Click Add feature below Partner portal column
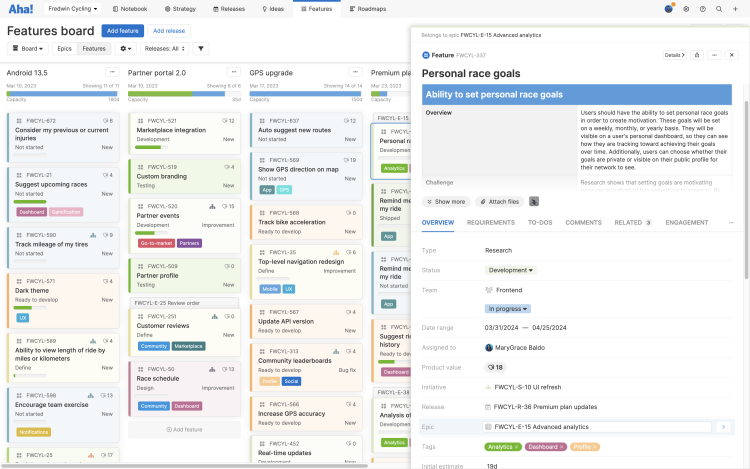750x469 pixels. point(184,429)
